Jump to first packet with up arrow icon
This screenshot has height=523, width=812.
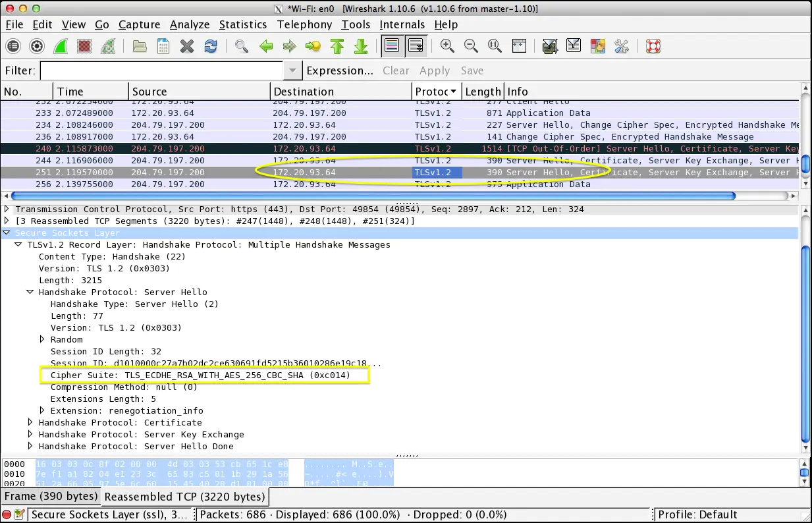(x=337, y=46)
